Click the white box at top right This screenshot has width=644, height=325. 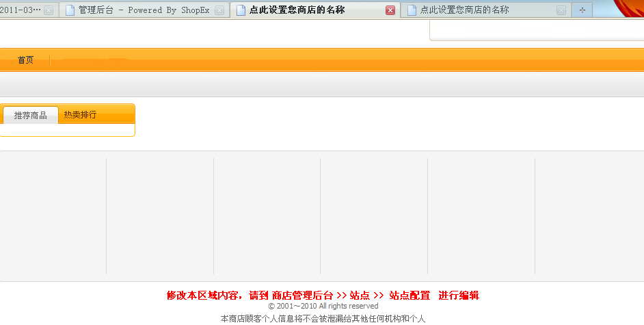[537, 30]
